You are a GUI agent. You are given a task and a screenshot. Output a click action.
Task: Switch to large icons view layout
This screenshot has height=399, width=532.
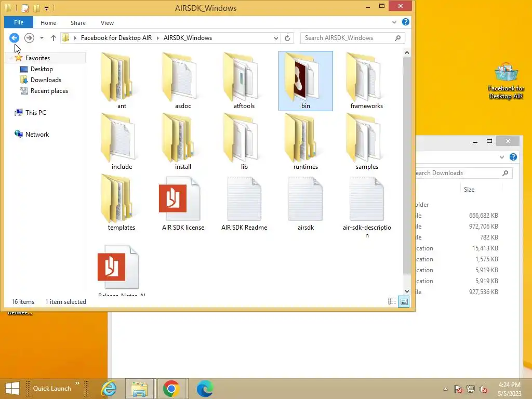(x=404, y=301)
